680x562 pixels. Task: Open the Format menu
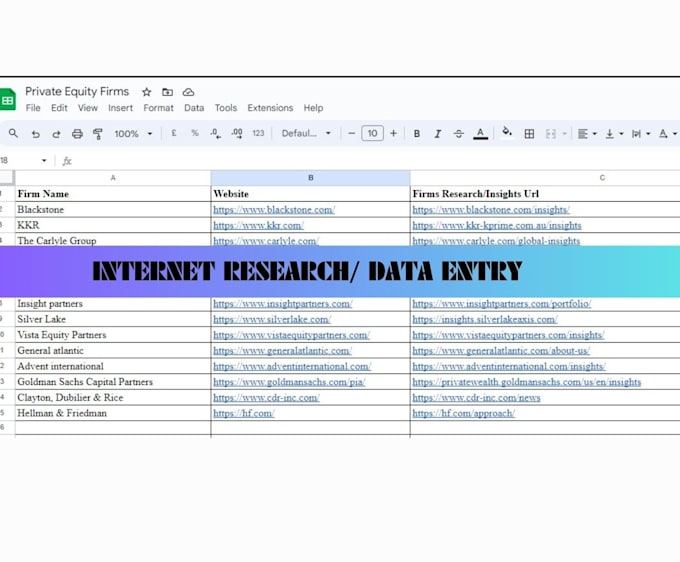158,108
